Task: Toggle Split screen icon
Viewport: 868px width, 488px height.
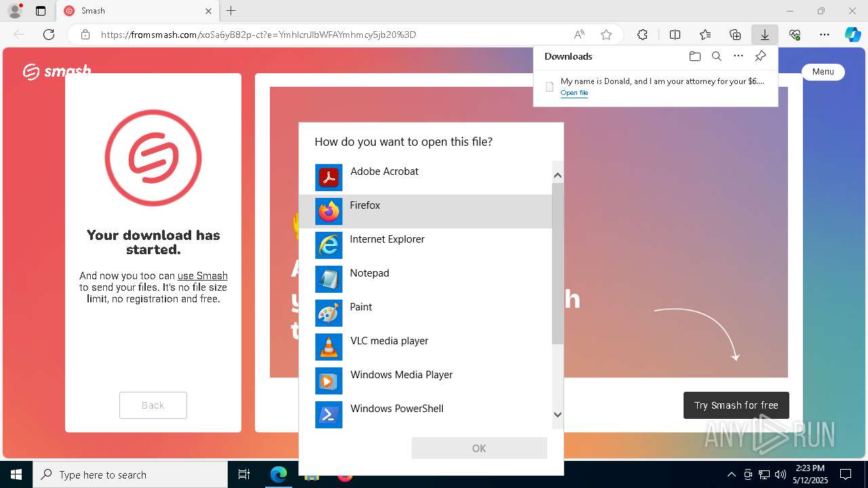Action: tap(675, 35)
